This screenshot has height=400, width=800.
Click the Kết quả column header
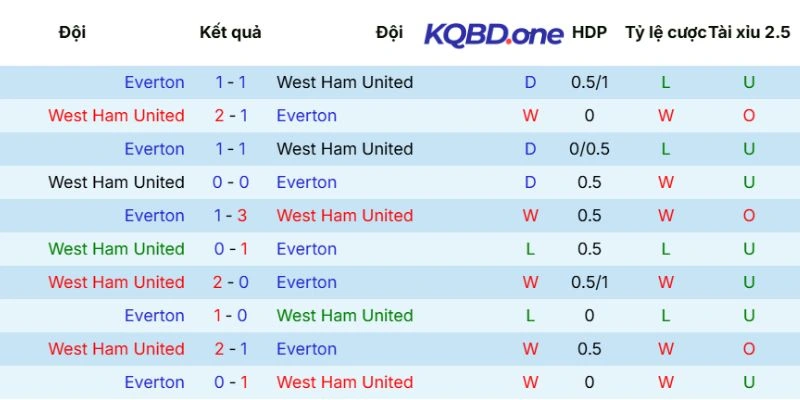[230, 32]
